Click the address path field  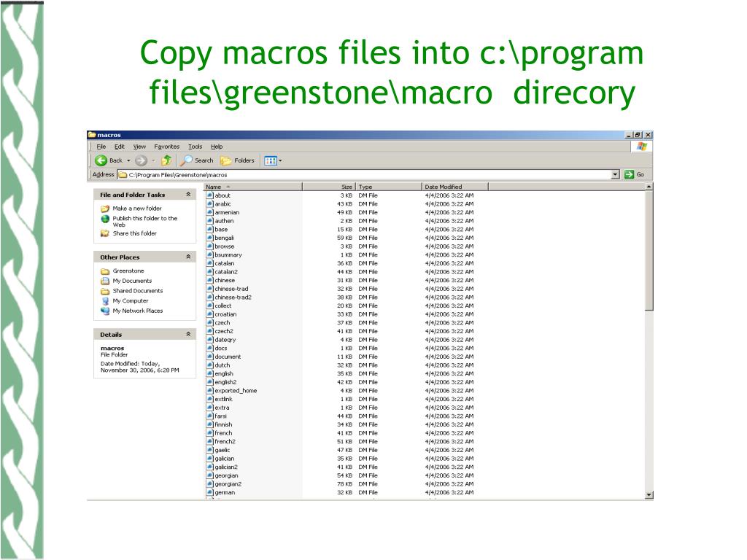pyautogui.click(x=365, y=175)
